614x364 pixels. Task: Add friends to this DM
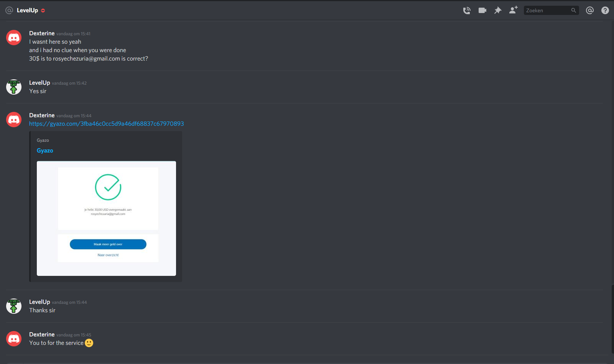[x=513, y=10]
